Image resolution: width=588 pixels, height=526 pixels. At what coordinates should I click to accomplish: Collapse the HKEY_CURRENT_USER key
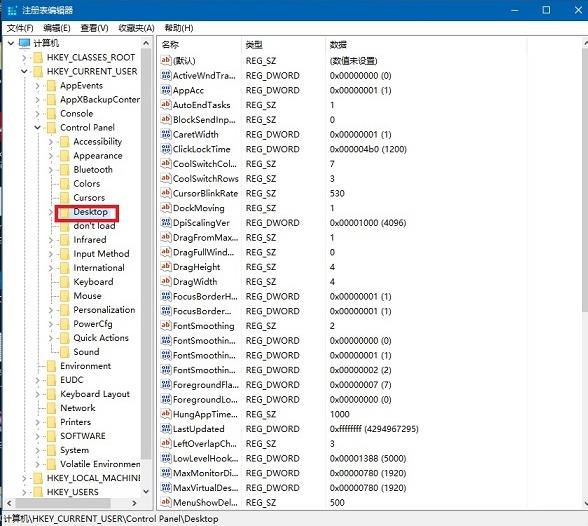click(x=24, y=71)
